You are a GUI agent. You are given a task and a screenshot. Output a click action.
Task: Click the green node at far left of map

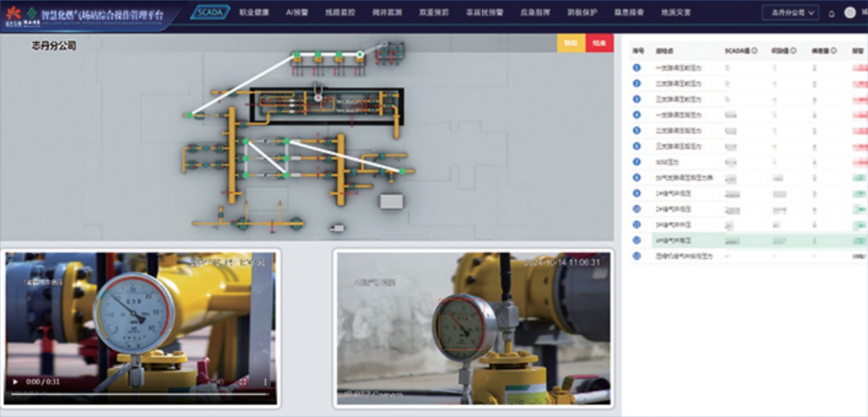190,116
